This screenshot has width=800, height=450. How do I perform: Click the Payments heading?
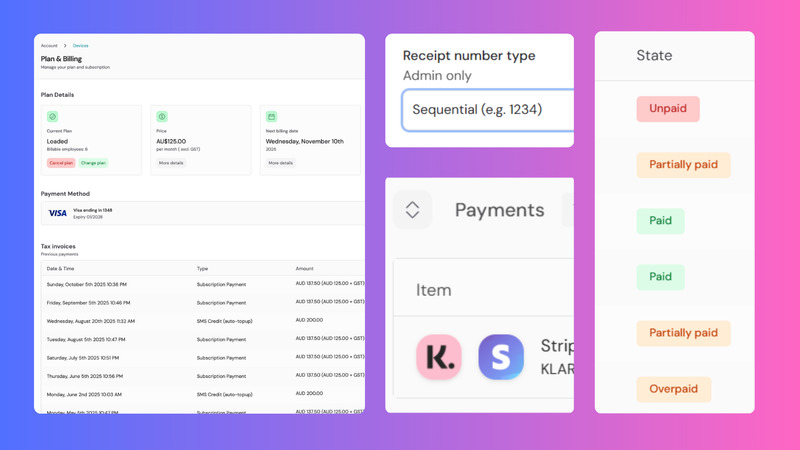[x=499, y=210]
